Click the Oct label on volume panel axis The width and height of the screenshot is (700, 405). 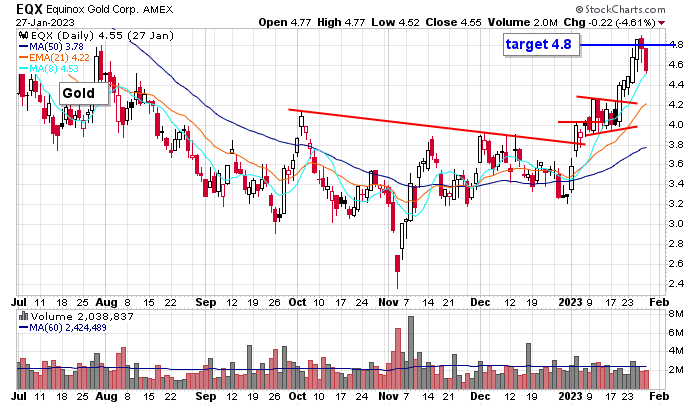pos(297,396)
